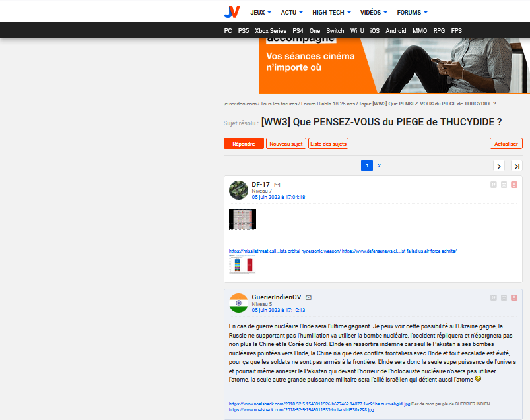
Task: Open GuerierIndienCV user profile name
Action: (x=276, y=297)
